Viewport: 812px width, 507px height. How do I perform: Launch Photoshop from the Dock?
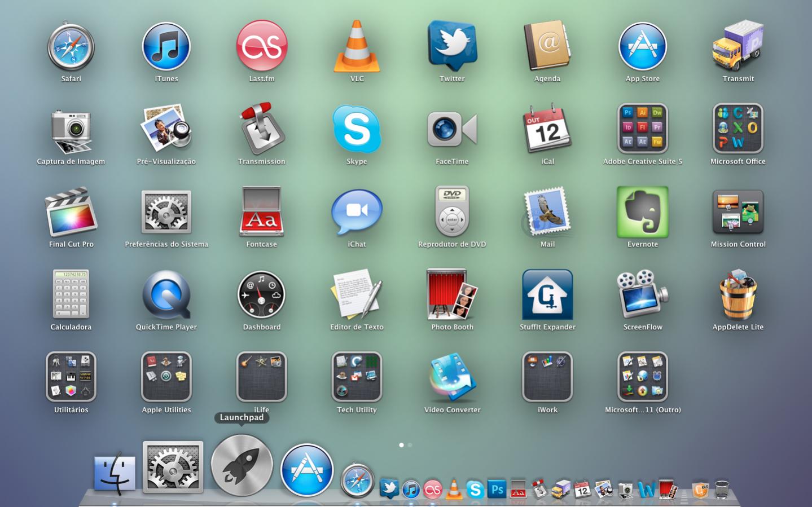pos(497,489)
